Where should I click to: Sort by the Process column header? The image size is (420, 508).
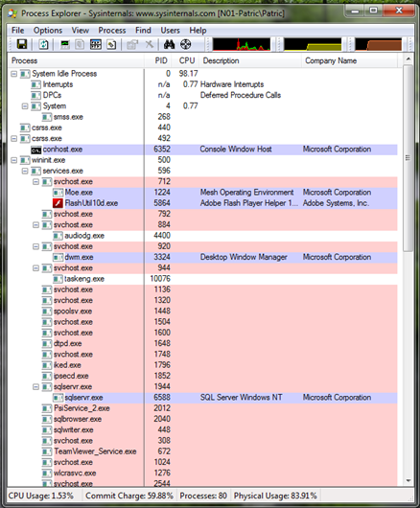pos(76,60)
